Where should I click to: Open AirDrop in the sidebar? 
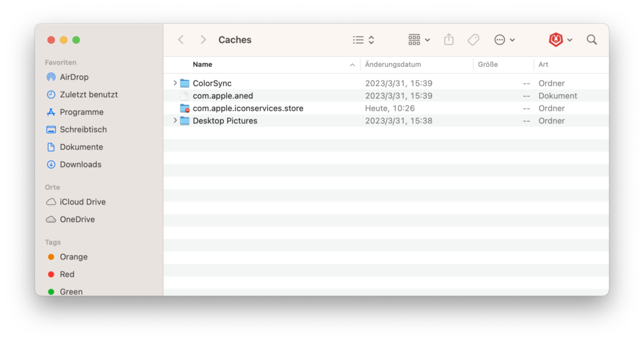[x=74, y=77]
